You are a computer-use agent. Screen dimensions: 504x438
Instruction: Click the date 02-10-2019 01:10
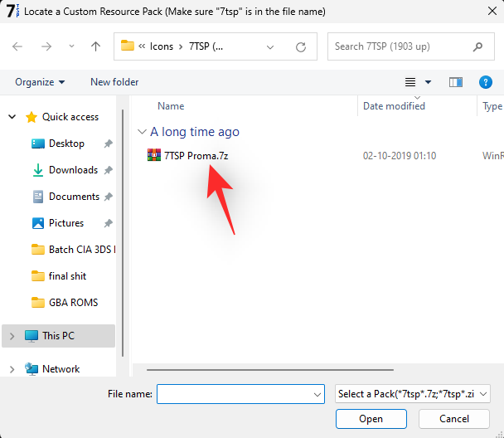click(x=400, y=156)
